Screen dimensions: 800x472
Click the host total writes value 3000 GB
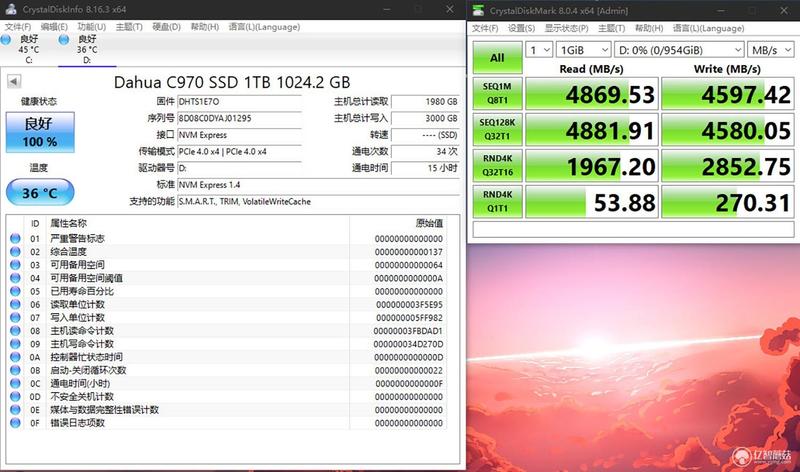[x=425, y=118]
